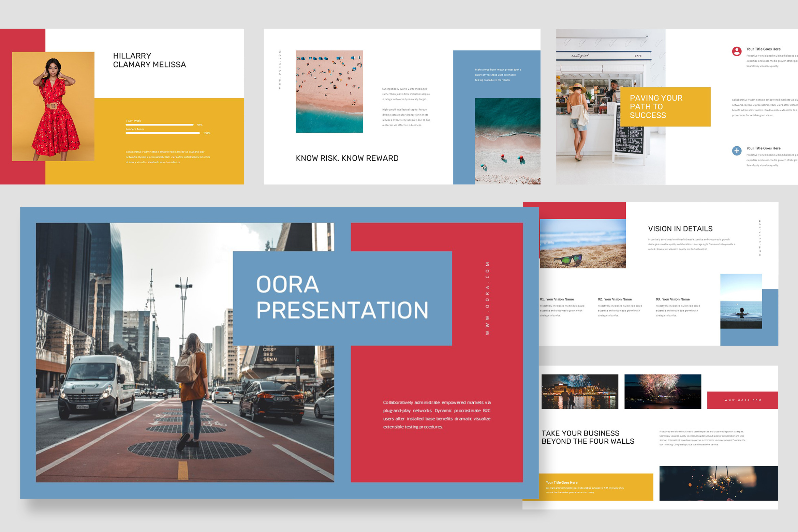
Task: Select the woman in red dress photo
Action: pos(53,106)
